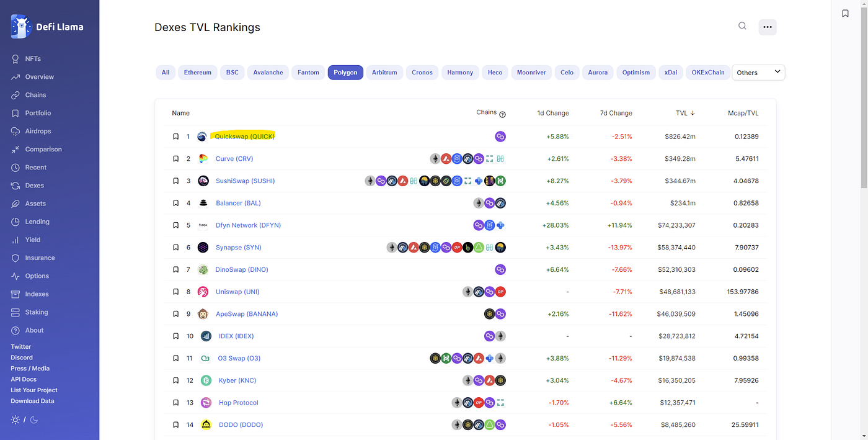The height and width of the screenshot is (440, 868).
Task: Open the Curve (CRV) protocol link
Action: [235, 159]
